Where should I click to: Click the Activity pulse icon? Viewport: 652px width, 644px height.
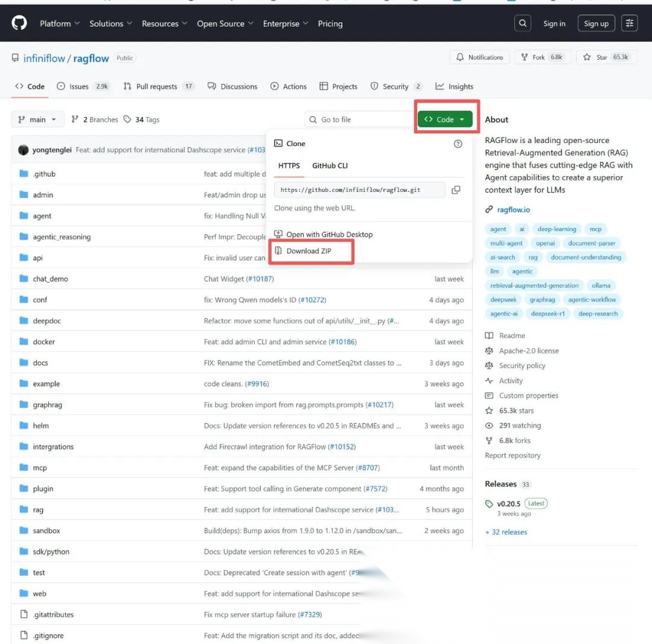489,380
